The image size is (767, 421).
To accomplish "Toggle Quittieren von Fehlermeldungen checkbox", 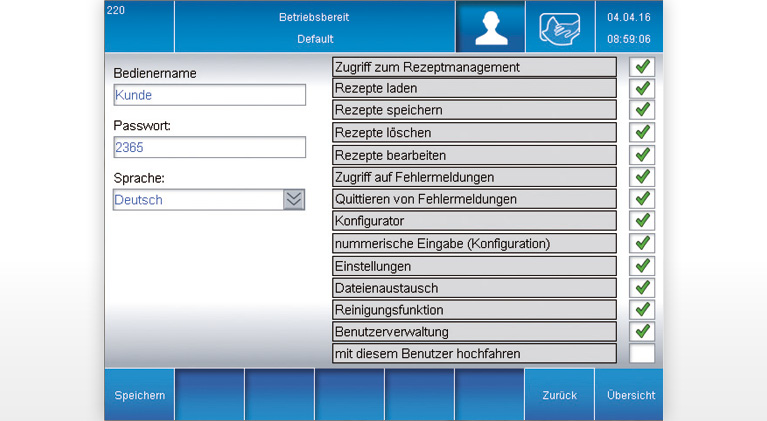I will click(642, 199).
